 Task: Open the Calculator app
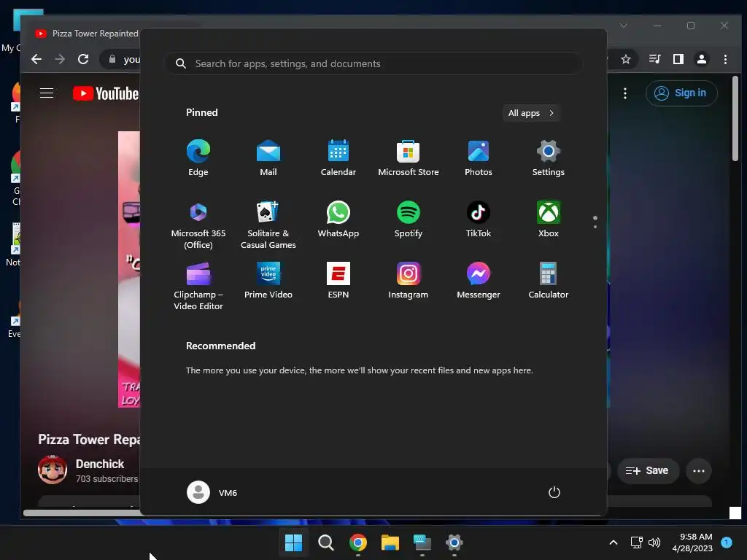tap(549, 281)
